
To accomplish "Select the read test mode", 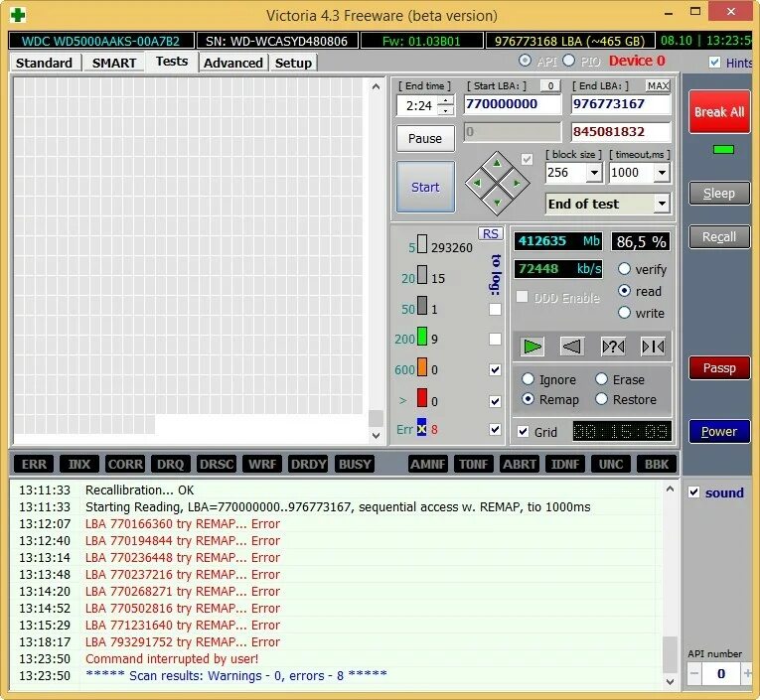I will pos(624,291).
